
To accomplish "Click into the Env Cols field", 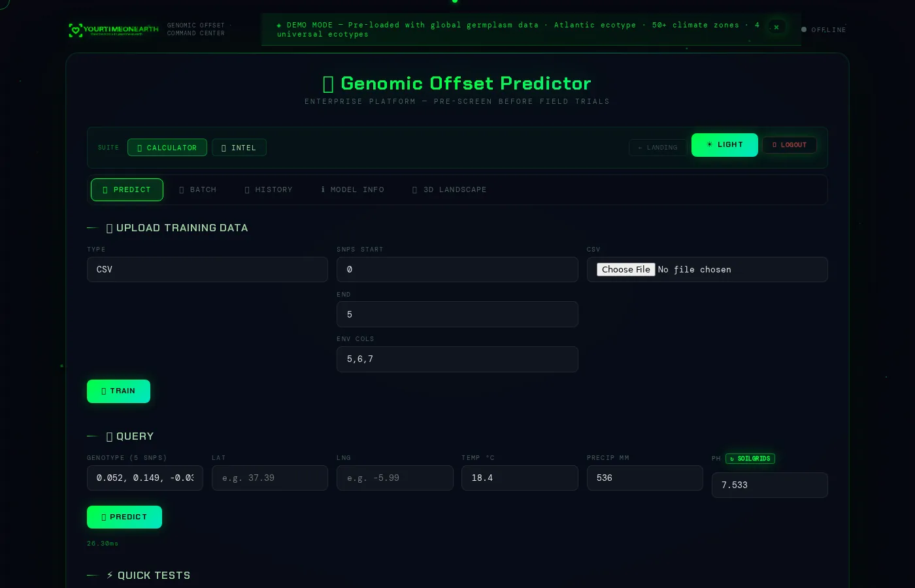I will pos(457,359).
